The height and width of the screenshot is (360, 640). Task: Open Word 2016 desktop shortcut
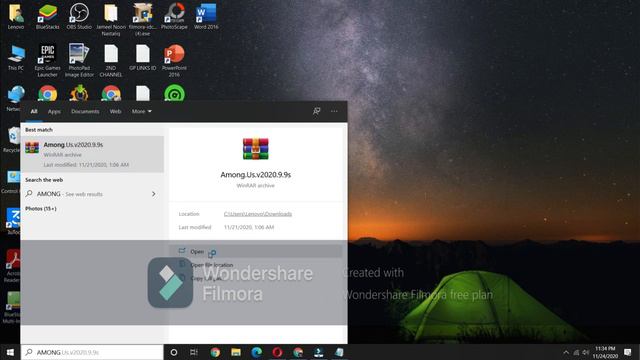coord(206,16)
